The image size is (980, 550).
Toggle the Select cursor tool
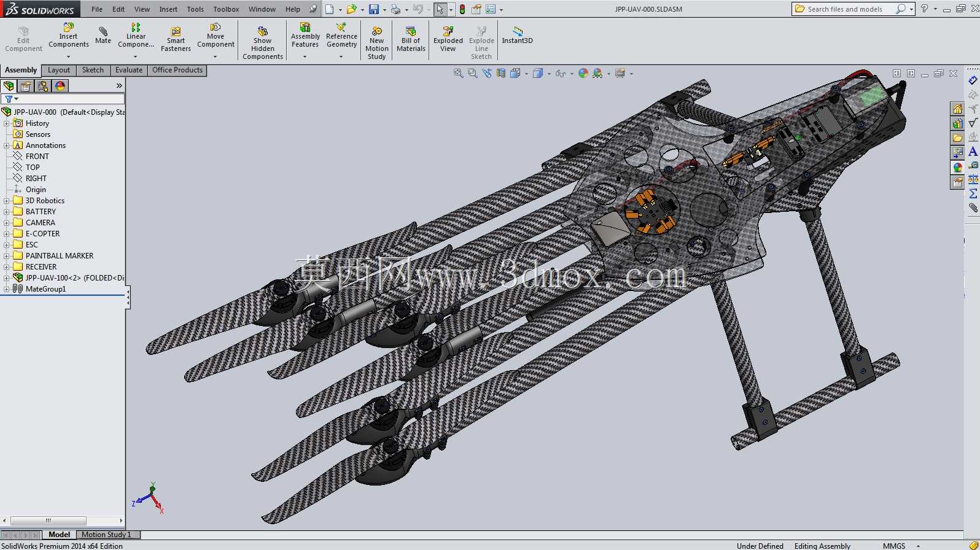click(x=440, y=9)
